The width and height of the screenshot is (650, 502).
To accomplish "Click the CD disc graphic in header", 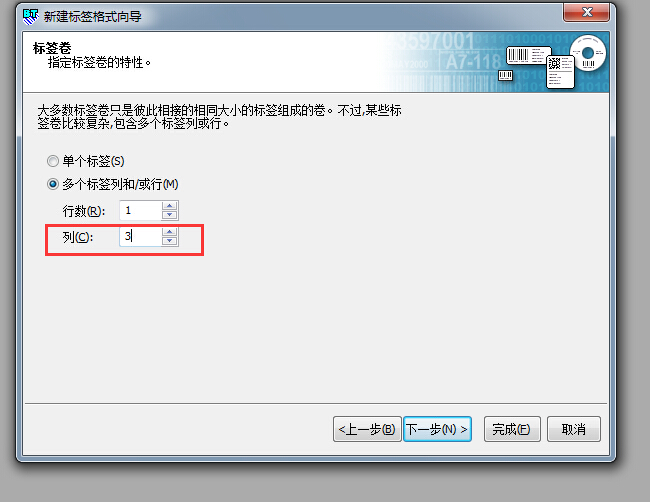I will (x=588, y=53).
